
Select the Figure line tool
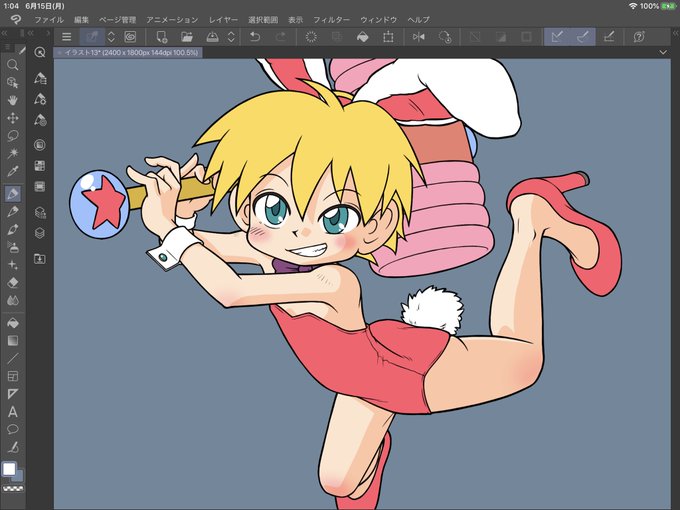[x=13, y=358]
